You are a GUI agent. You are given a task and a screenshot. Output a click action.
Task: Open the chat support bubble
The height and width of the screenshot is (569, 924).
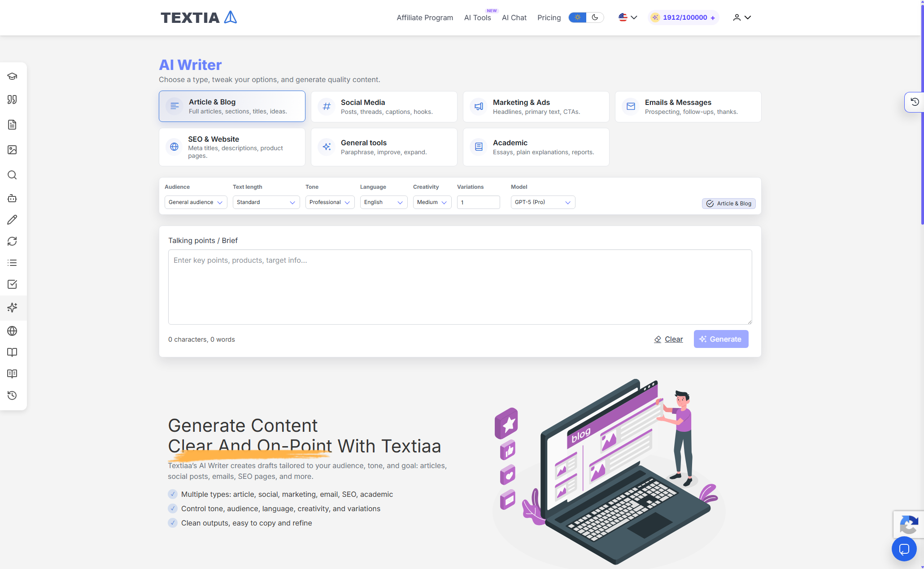[904, 549]
